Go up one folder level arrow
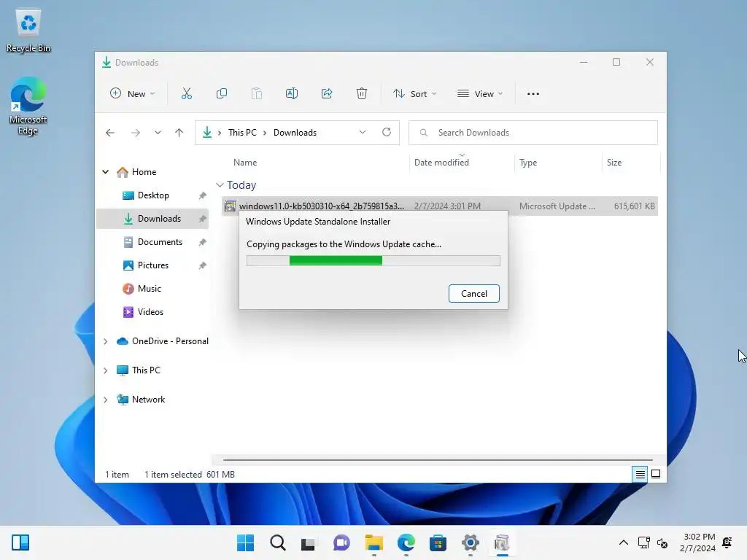The width and height of the screenshot is (747, 560). [x=179, y=133]
